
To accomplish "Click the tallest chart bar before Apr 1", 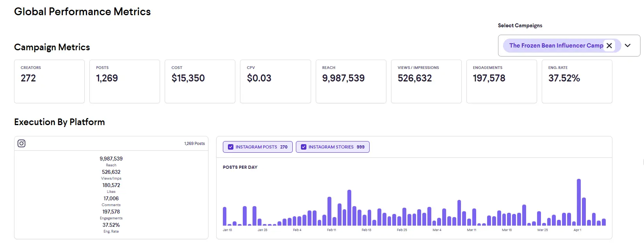I will 579,202.
